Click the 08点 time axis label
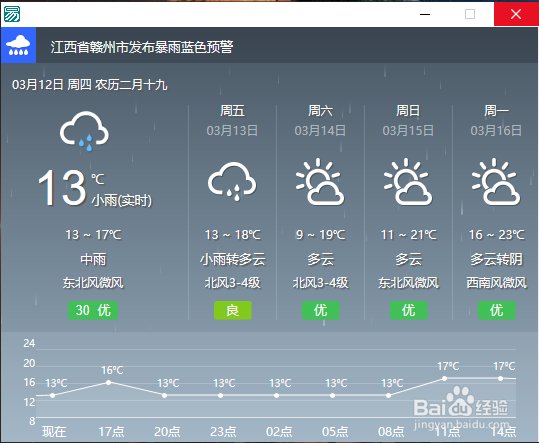 [x=391, y=432]
